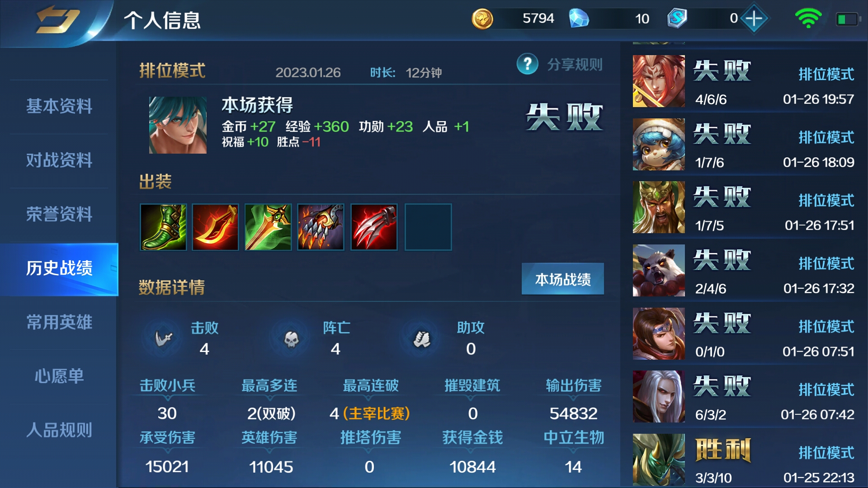Open the 4/6/6 match at 19:57
The width and height of the screenshot is (868, 488).
click(x=744, y=81)
